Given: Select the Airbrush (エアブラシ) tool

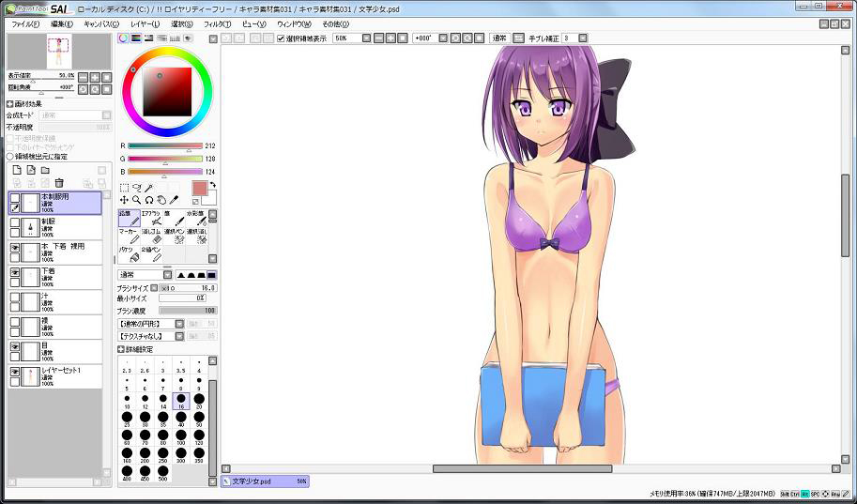Looking at the screenshot, I should [x=150, y=218].
